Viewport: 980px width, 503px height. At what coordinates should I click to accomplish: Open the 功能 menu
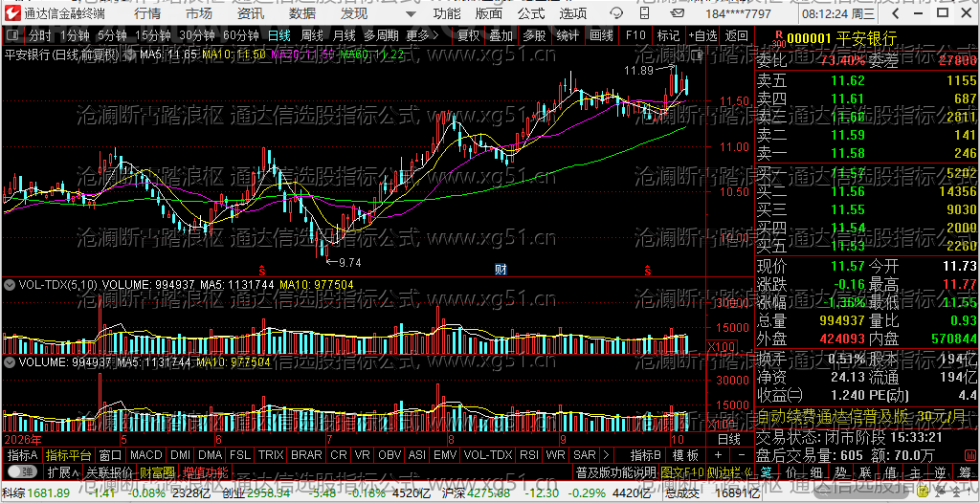[x=447, y=13]
